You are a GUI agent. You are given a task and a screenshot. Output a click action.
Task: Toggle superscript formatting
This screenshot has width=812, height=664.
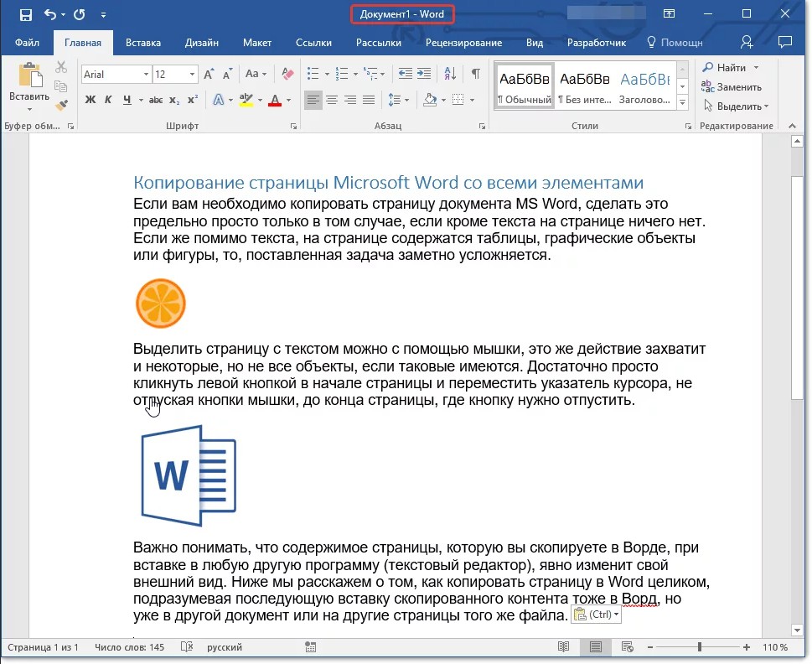193,100
